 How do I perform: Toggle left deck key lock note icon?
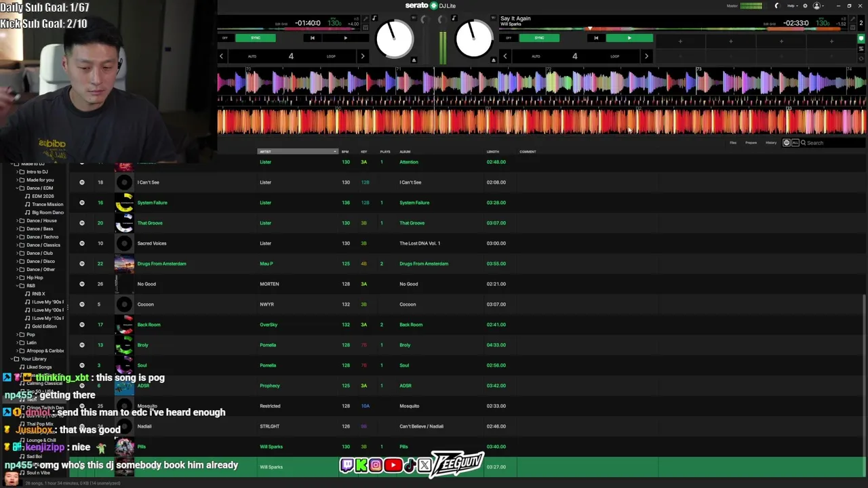click(x=374, y=18)
